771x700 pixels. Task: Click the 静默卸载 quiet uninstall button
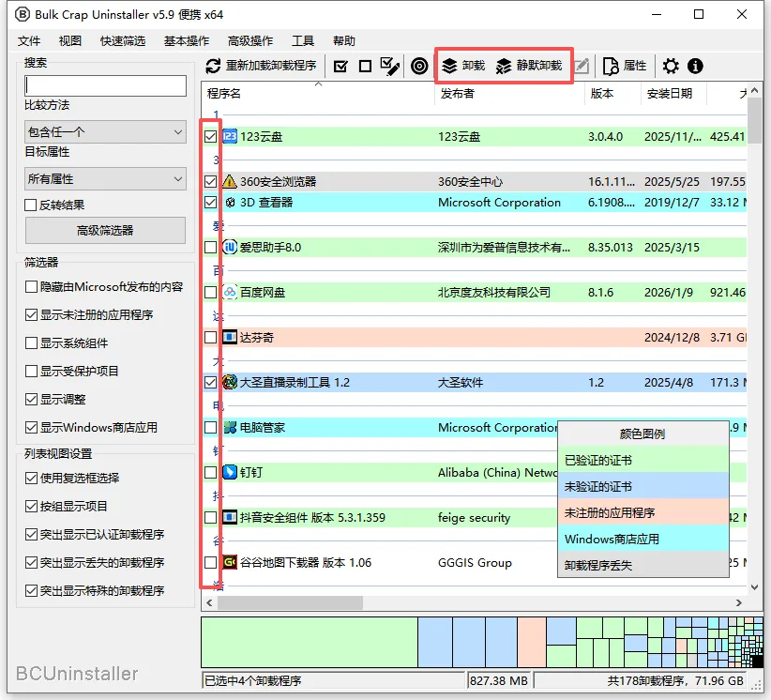coord(529,66)
